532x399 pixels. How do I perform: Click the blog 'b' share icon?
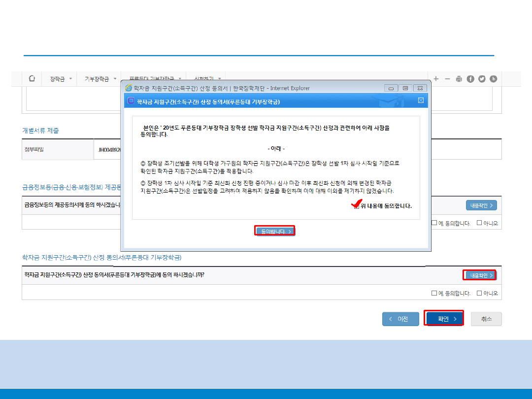coord(493,79)
